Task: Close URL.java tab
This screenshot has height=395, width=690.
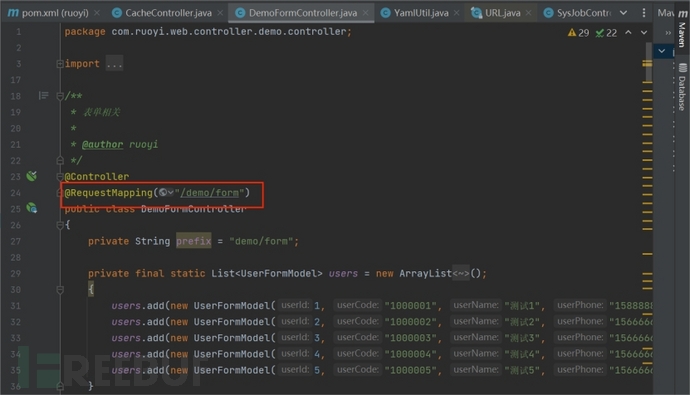Action: point(529,13)
